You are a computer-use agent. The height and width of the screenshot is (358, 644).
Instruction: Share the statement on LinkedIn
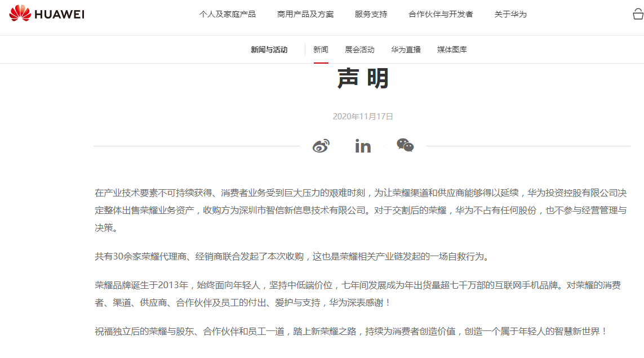363,146
